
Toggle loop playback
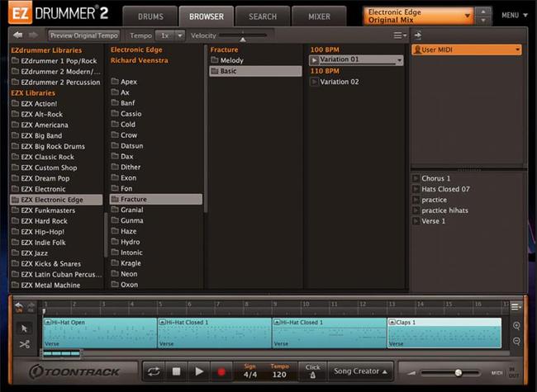154,371
